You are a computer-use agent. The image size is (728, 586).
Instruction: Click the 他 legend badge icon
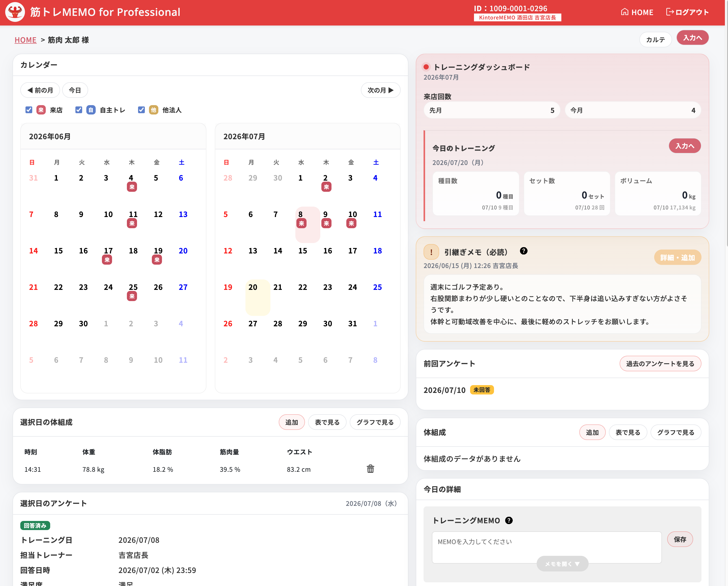coord(154,110)
